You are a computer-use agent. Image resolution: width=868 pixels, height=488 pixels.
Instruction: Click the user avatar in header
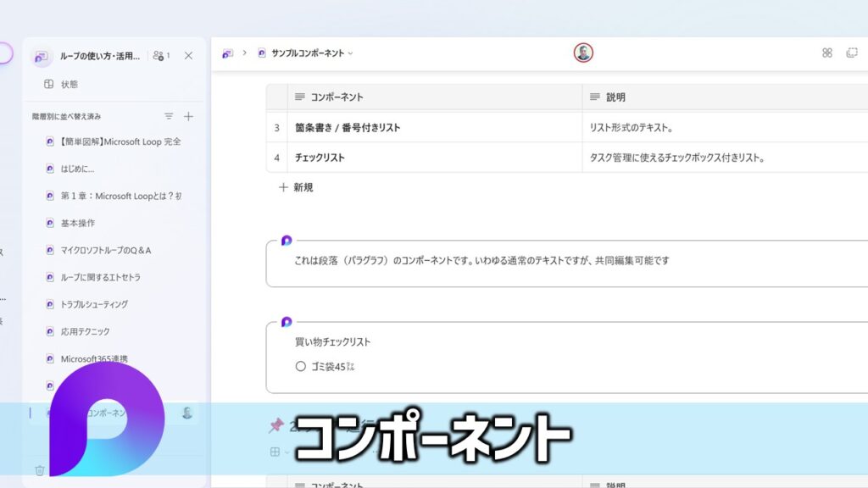coord(583,53)
